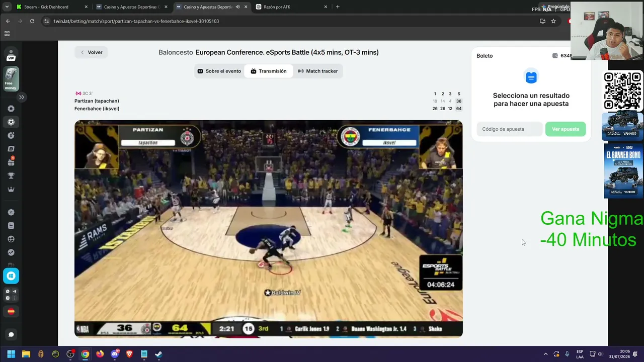644x362 pixels.
Task: Mute audio on the active Casino tab
Action: click(237, 7)
